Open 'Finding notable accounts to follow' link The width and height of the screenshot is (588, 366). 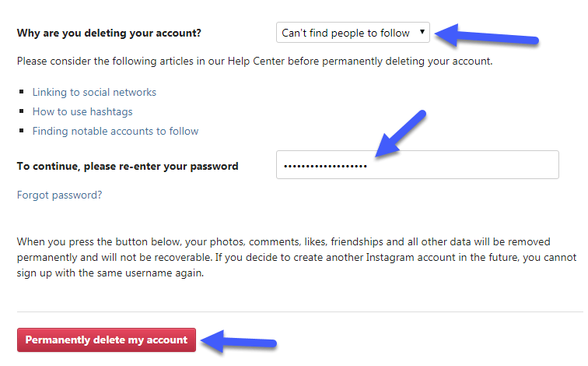[x=115, y=132]
